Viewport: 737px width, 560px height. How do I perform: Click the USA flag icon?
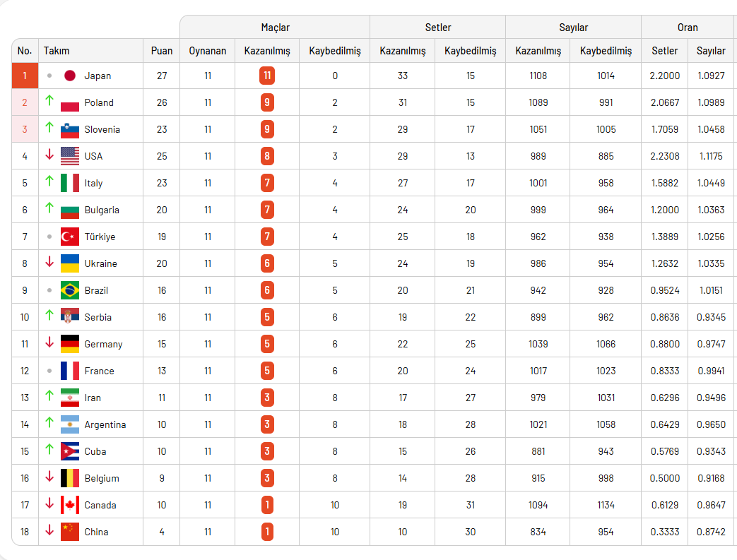point(70,156)
